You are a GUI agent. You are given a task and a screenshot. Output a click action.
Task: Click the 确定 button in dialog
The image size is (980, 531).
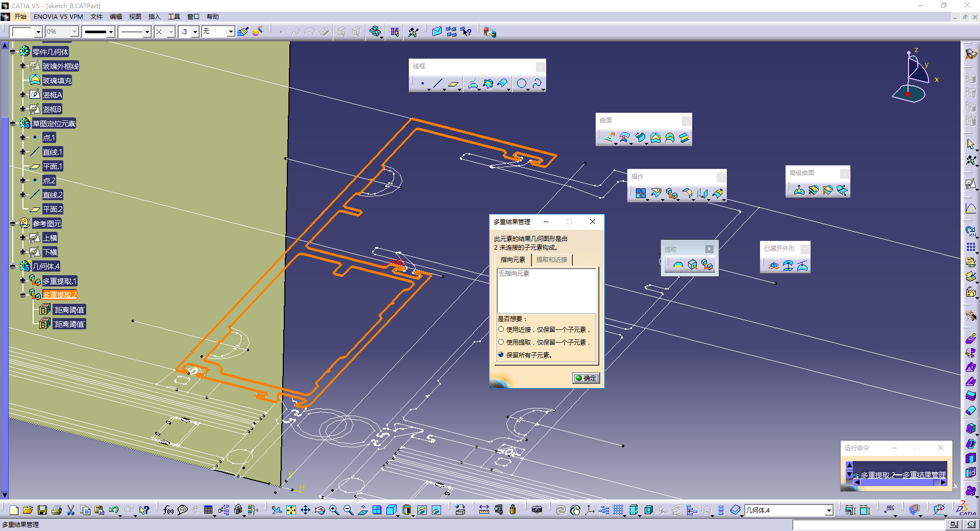pyautogui.click(x=586, y=378)
